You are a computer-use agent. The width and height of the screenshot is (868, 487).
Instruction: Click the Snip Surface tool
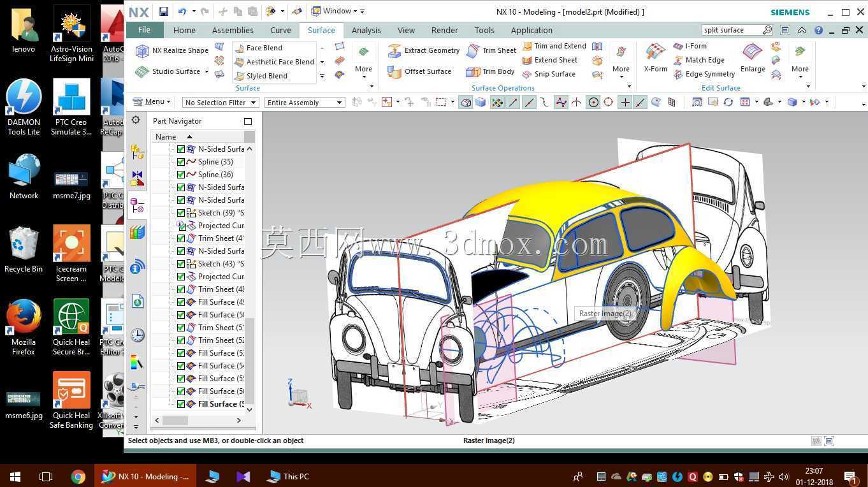click(x=549, y=74)
